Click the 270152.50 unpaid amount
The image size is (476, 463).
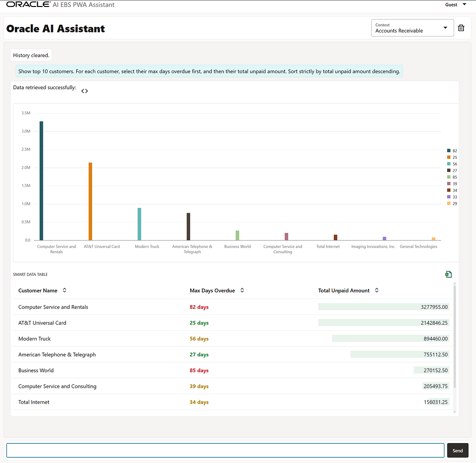(x=436, y=370)
